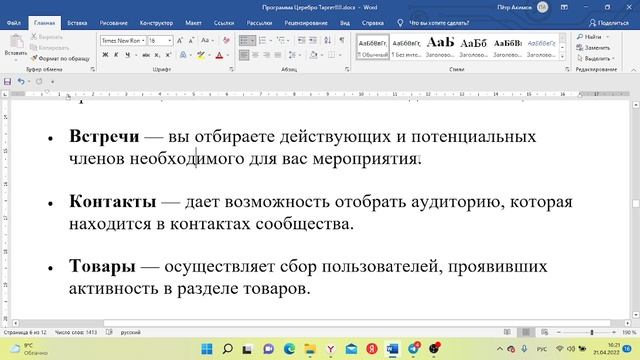Toggle strikethrough formatting

click(x=146, y=55)
